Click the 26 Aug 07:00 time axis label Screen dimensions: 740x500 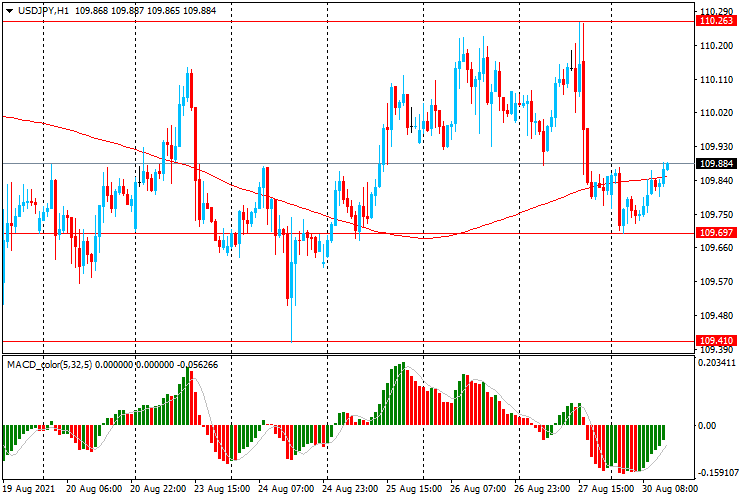point(479,489)
